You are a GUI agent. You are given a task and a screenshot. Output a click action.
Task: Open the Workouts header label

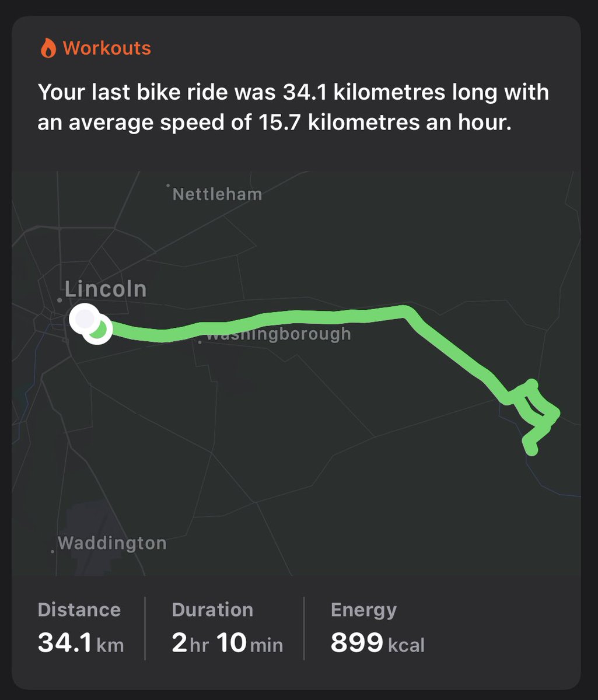tap(107, 48)
